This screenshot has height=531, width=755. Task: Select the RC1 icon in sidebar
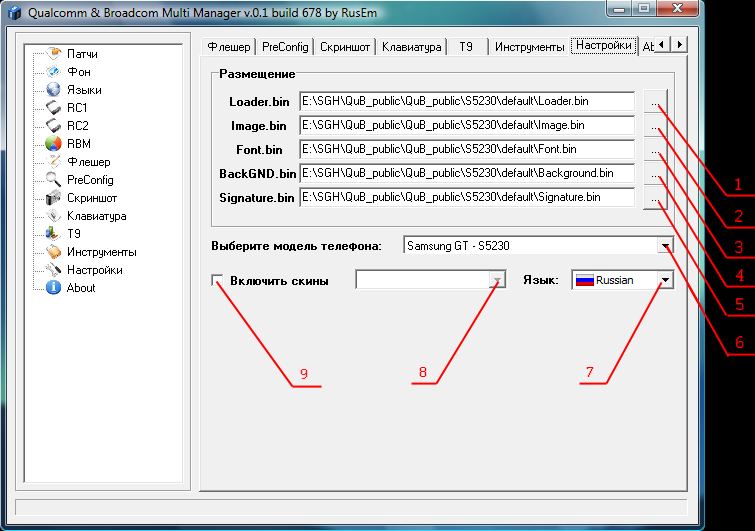click(55, 108)
